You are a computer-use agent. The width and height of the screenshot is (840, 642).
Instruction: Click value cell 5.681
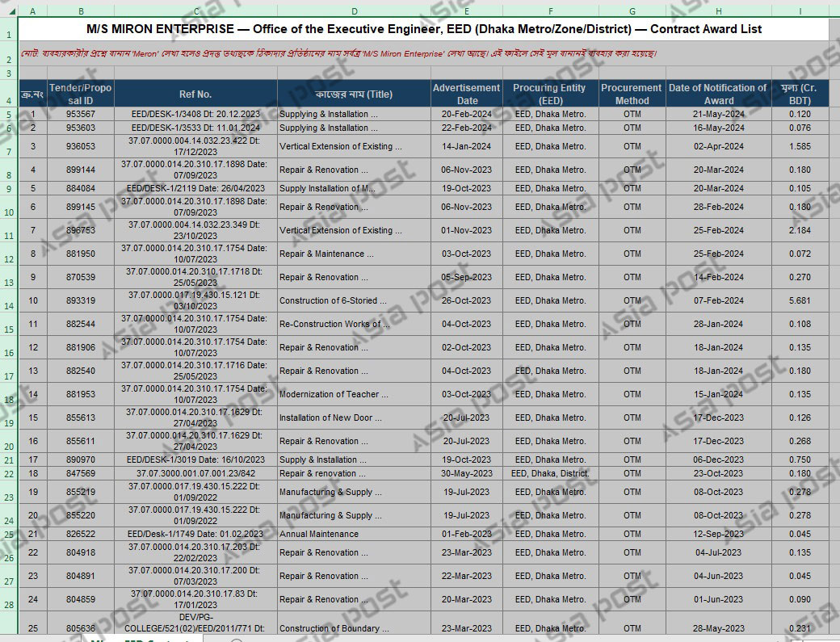click(800, 301)
